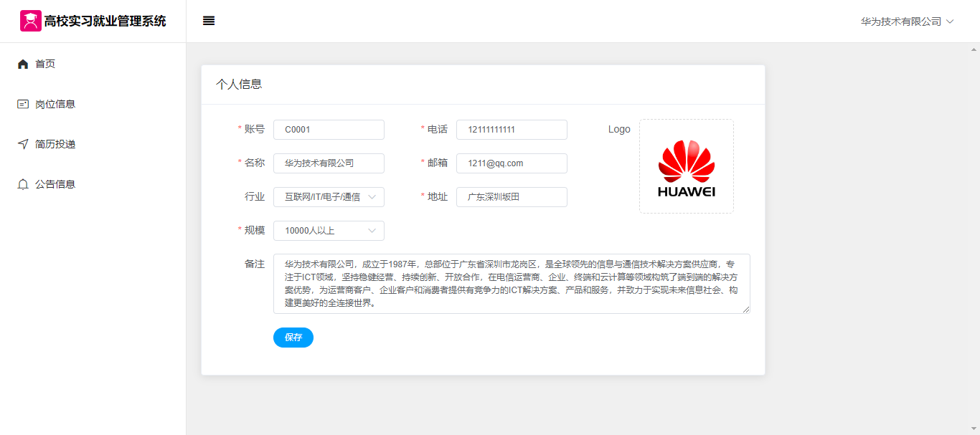Image resolution: width=980 pixels, height=435 pixels.
Task: Click the pink graduate logo icon
Action: coord(31,21)
